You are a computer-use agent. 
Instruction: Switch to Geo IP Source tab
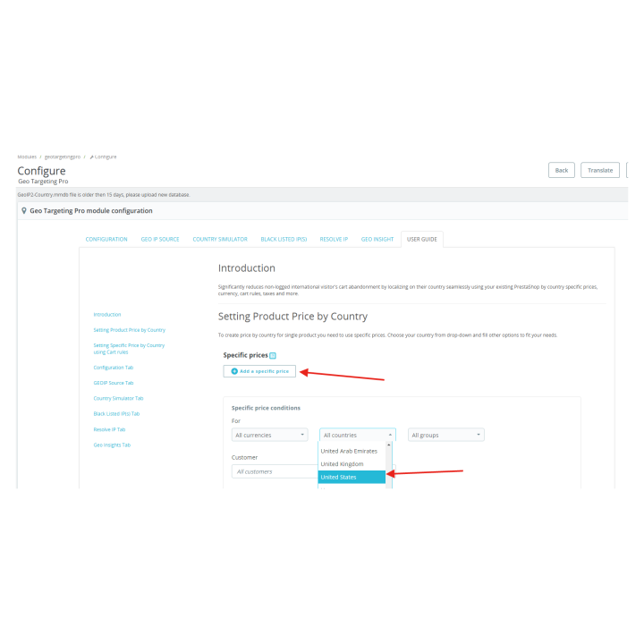pos(160,239)
